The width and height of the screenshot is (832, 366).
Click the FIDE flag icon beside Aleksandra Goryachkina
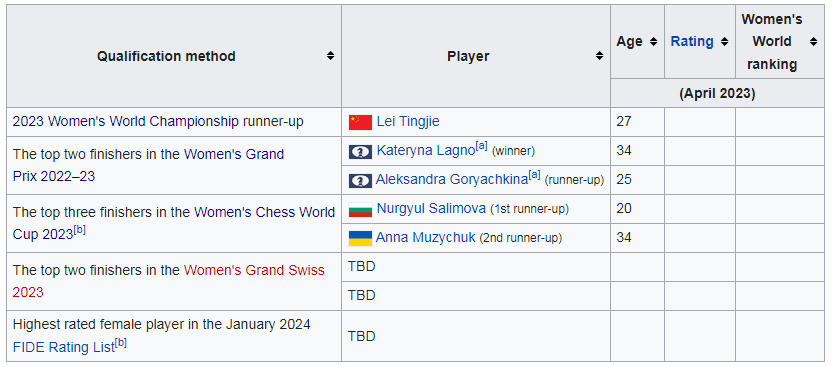pyautogui.click(x=360, y=180)
